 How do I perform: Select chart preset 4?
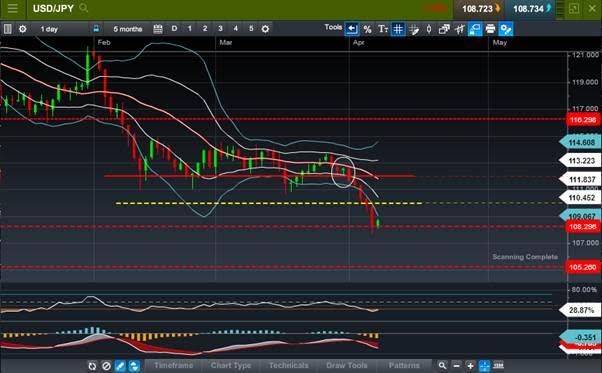[236, 29]
